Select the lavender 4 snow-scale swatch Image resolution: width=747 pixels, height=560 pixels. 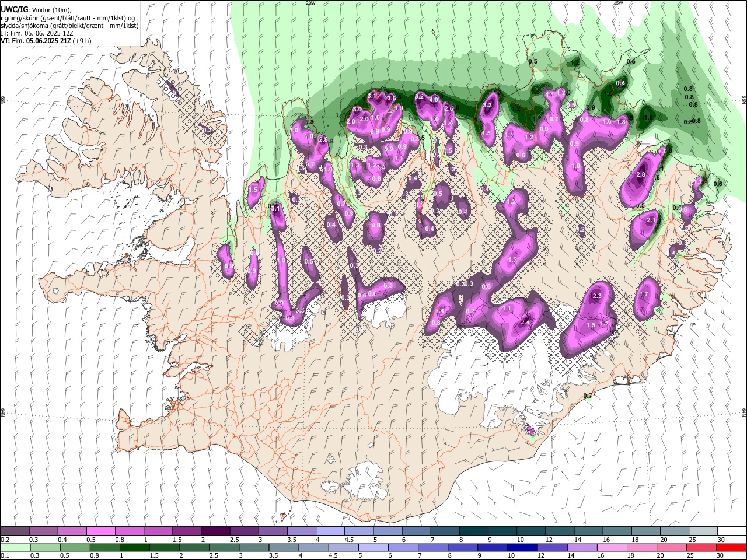coord(330,531)
